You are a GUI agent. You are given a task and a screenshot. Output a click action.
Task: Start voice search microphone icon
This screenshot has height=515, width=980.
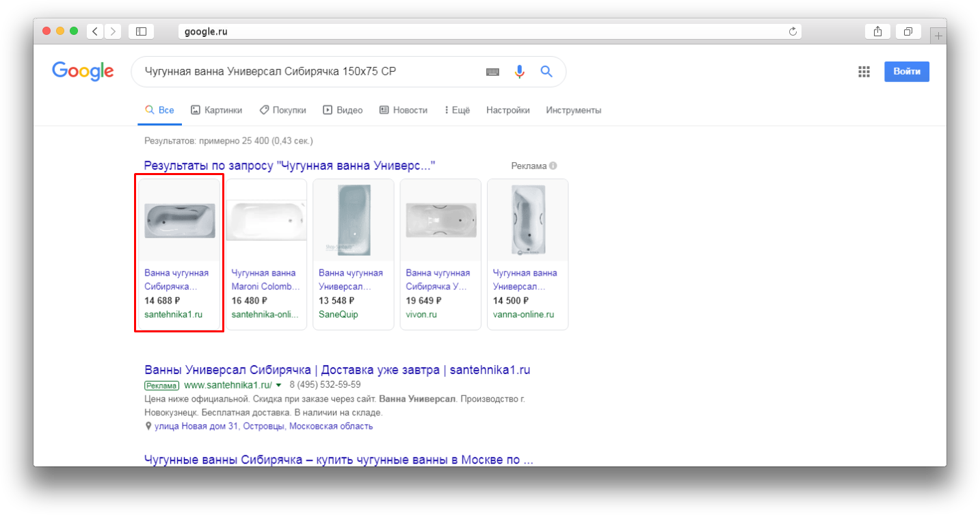520,72
